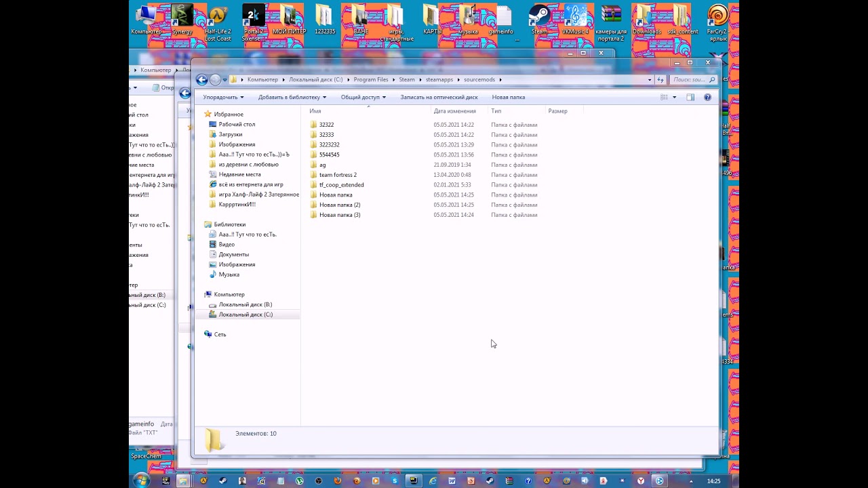Go to Program Files in breadcrumb
Image resolution: width=868 pixels, height=488 pixels.
[371, 80]
